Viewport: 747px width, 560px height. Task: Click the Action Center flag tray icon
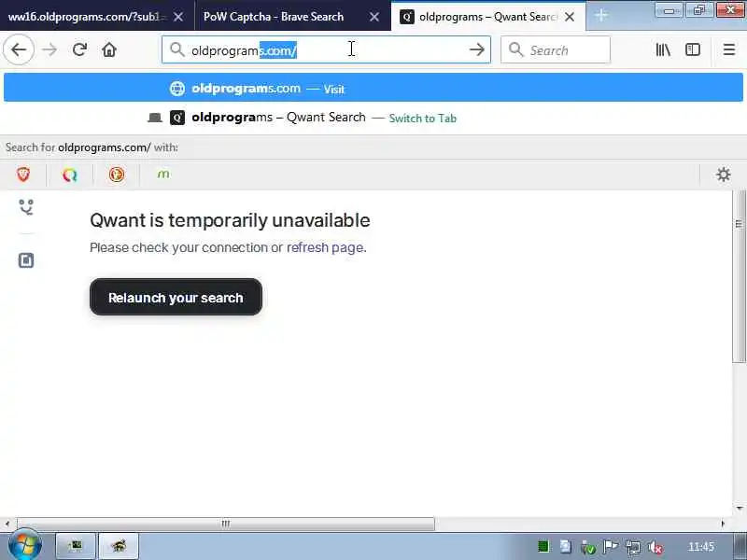click(611, 547)
